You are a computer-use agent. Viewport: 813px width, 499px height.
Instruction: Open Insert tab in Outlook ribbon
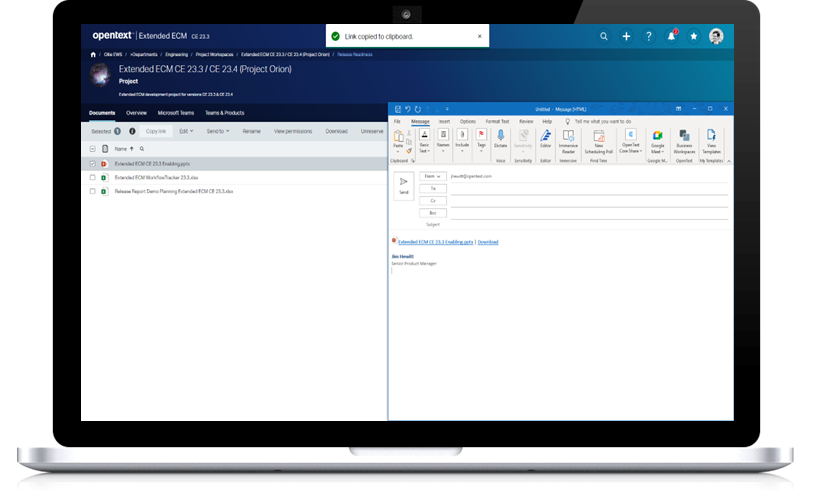(444, 121)
